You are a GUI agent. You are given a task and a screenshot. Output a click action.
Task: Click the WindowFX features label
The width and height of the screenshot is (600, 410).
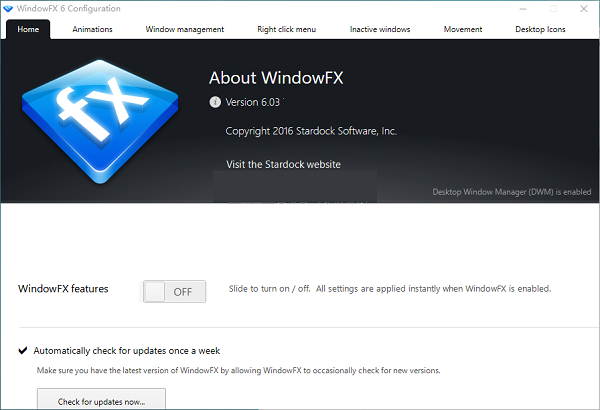(x=63, y=289)
